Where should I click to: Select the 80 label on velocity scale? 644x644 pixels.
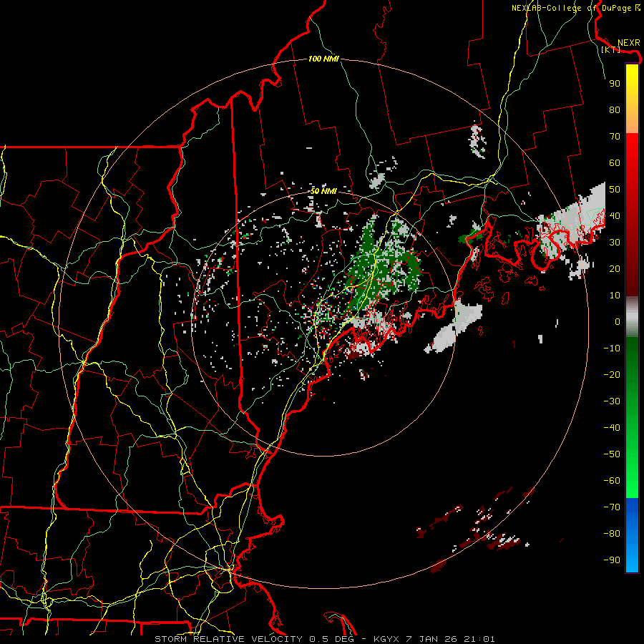coord(615,109)
